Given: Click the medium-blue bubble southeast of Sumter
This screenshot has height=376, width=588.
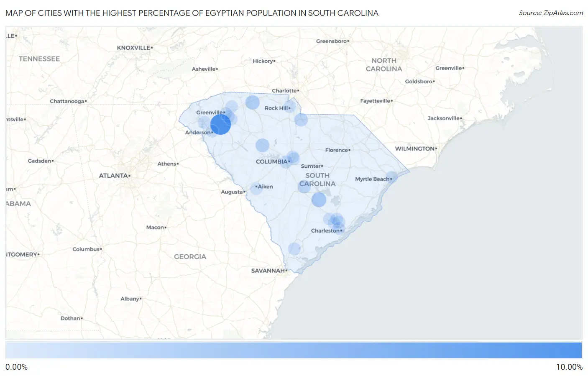Looking at the screenshot, I should [x=319, y=200].
